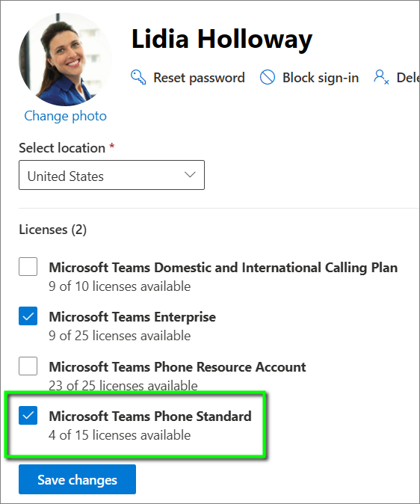This screenshot has height=504, width=420.
Task: Click the Licenses (2) section heading
Action: click(53, 230)
